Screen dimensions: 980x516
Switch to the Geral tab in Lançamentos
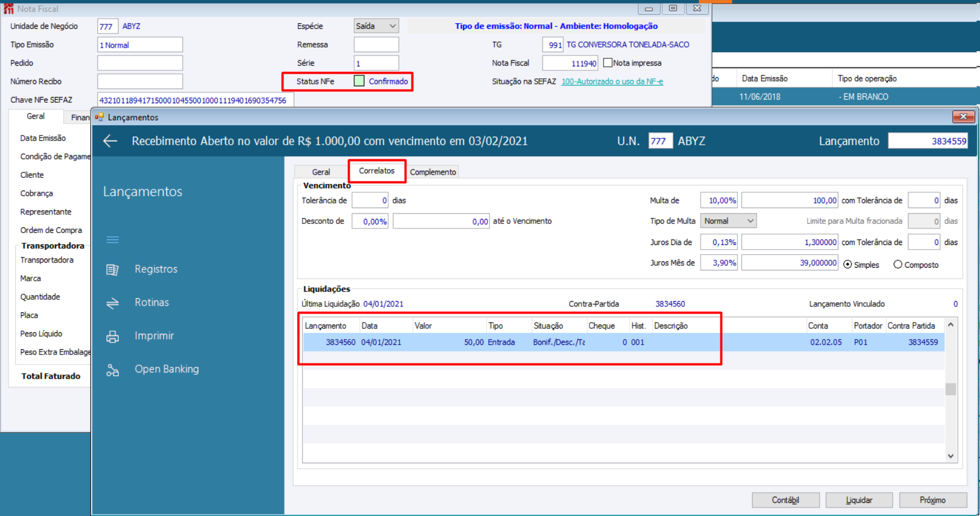pyautogui.click(x=321, y=172)
